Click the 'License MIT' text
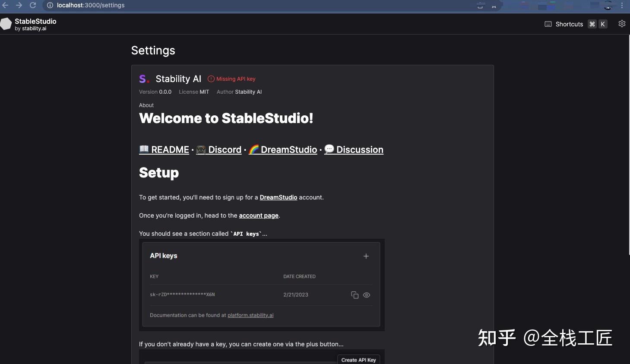This screenshot has height=364, width=630. pos(194,92)
